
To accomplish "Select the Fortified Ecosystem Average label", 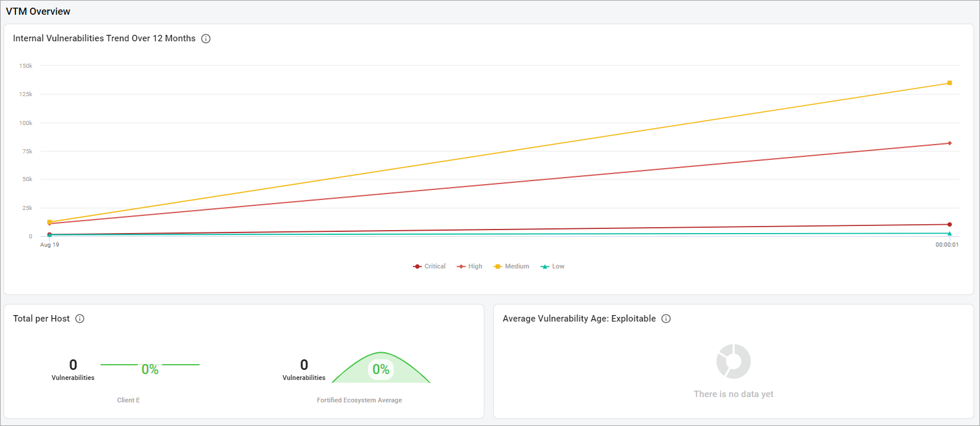I will (359, 400).
